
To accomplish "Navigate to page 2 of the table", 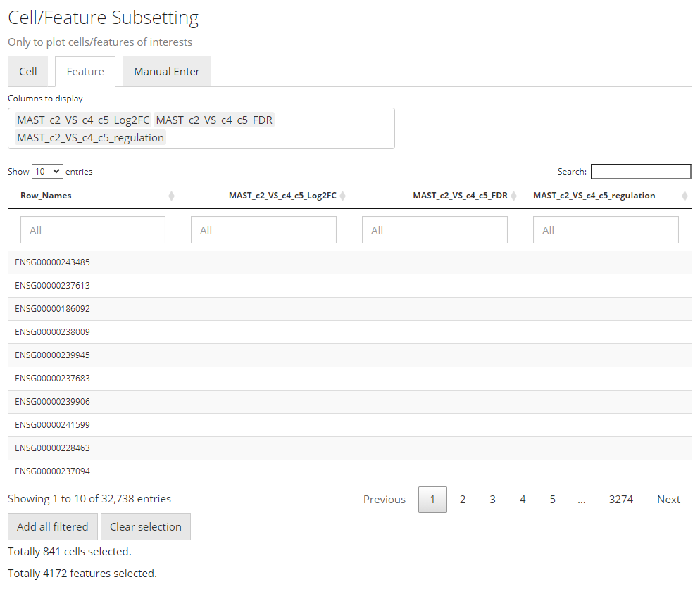I will (463, 500).
